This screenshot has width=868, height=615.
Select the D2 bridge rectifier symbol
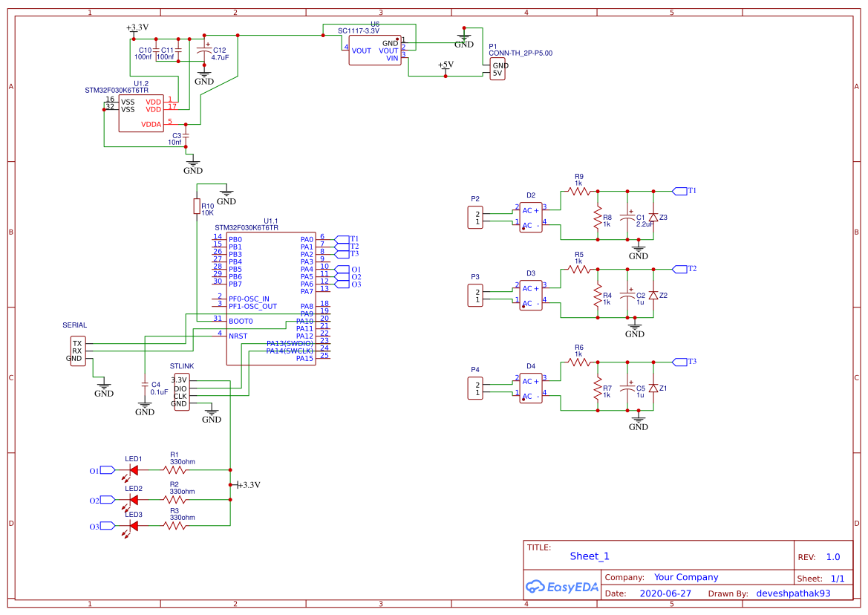(x=530, y=217)
